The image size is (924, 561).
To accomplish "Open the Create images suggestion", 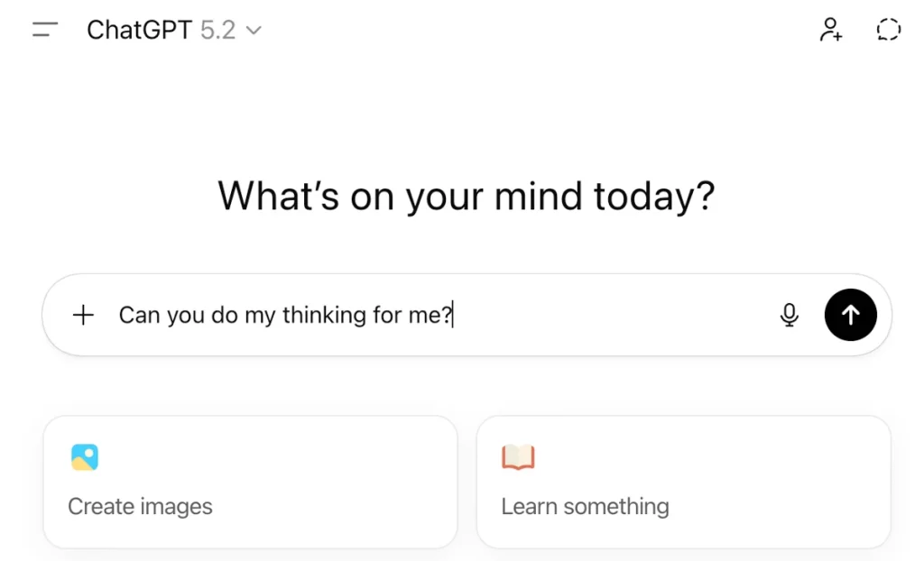I will click(x=249, y=482).
